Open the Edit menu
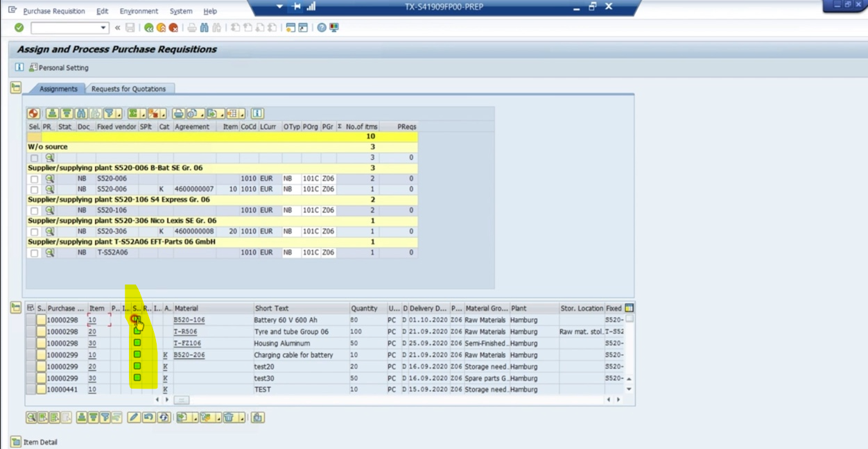This screenshot has height=449, width=868. (x=103, y=11)
